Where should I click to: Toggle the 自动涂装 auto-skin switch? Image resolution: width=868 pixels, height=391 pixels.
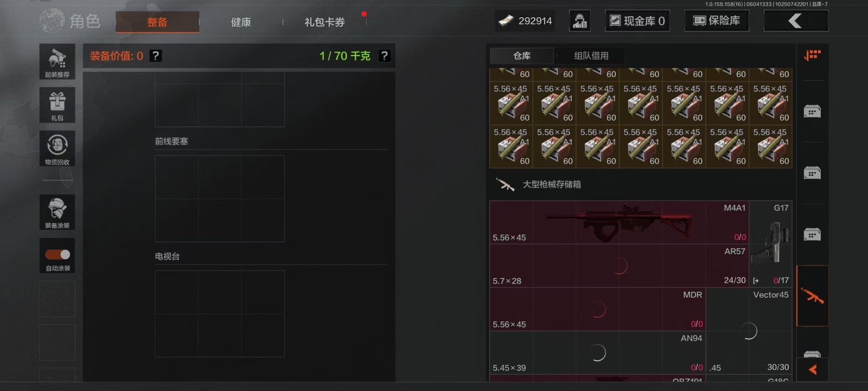click(57, 256)
